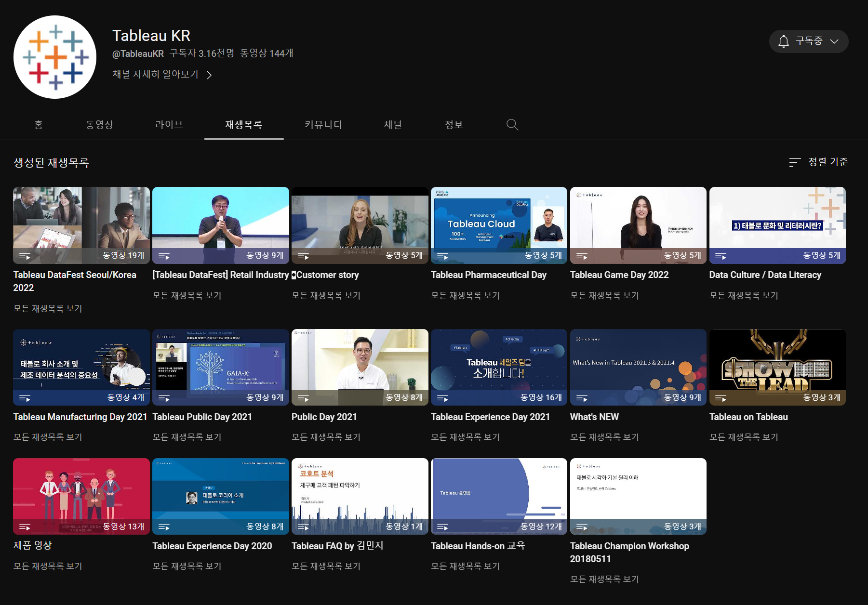Click playlist icon on Champion Workshop thumbnail

(582, 527)
